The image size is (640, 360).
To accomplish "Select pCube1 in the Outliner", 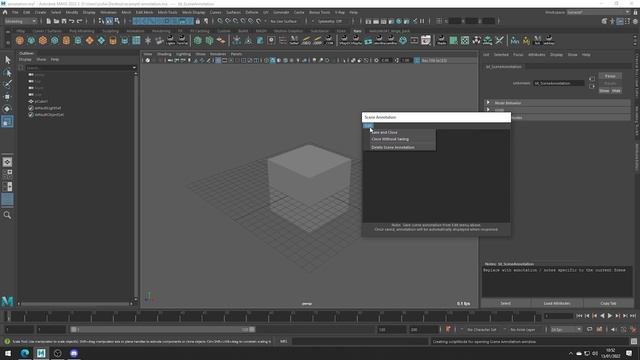I will pyautogui.click(x=41, y=101).
